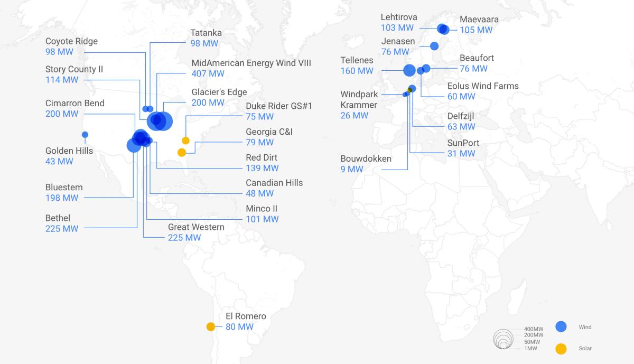
Task: Click the Beaufort wind marker
Action: click(x=426, y=69)
